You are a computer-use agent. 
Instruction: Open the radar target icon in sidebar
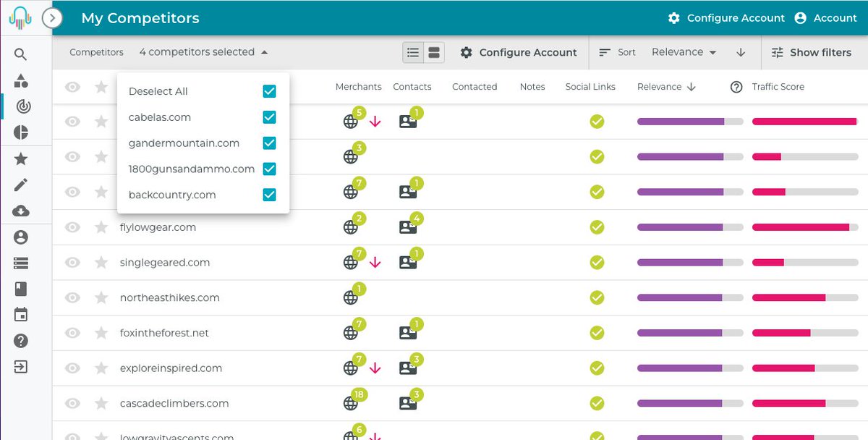(x=23, y=106)
